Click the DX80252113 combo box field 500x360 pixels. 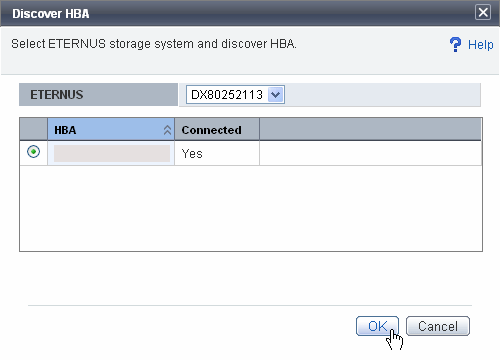click(x=235, y=95)
